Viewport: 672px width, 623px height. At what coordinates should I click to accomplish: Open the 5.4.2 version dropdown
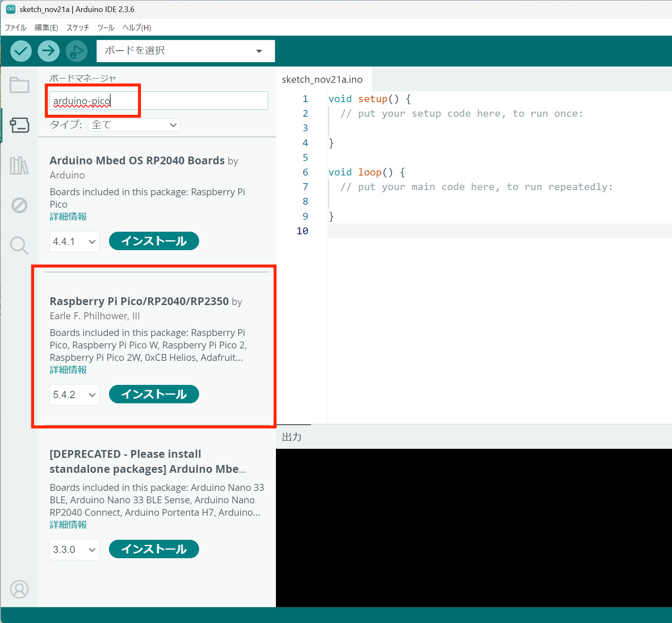(x=74, y=395)
